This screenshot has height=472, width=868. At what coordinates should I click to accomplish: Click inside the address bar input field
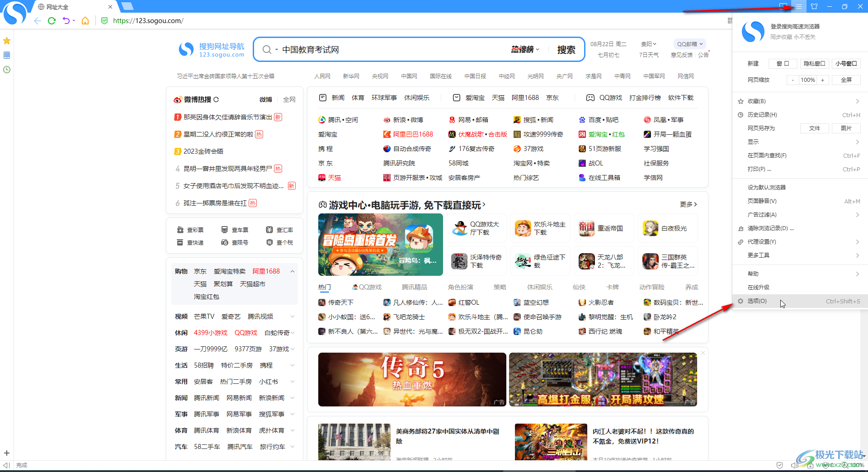226,21
